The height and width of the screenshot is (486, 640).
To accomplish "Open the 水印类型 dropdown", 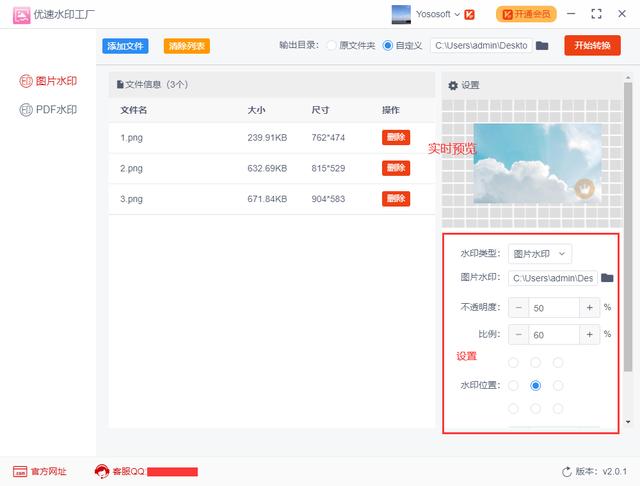I will [x=540, y=254].
